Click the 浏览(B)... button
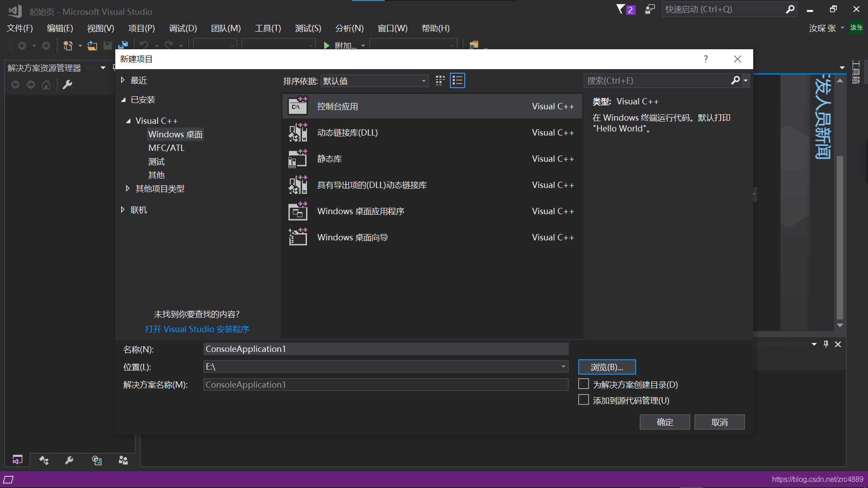The image size is (868, 488). (607, 367)
